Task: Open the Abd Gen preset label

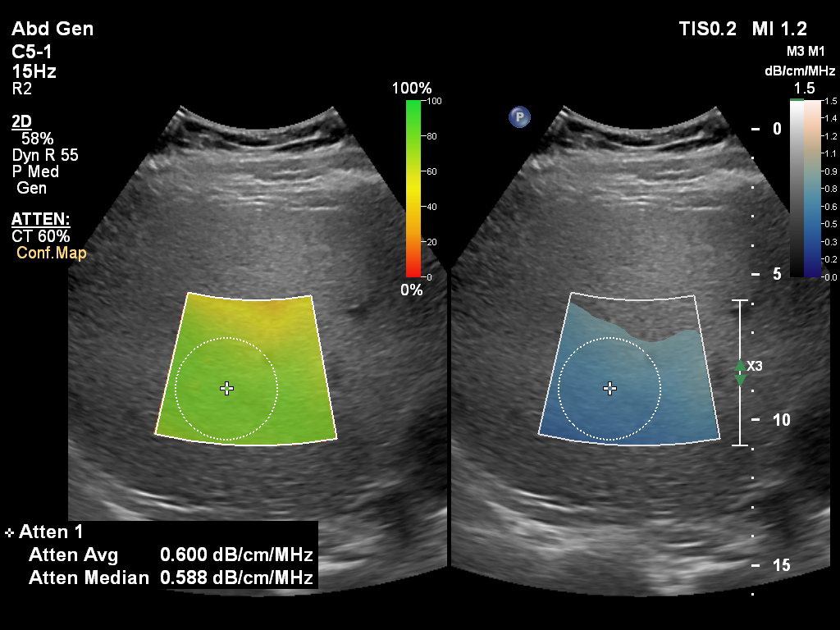Action: (x=52, y=30)
